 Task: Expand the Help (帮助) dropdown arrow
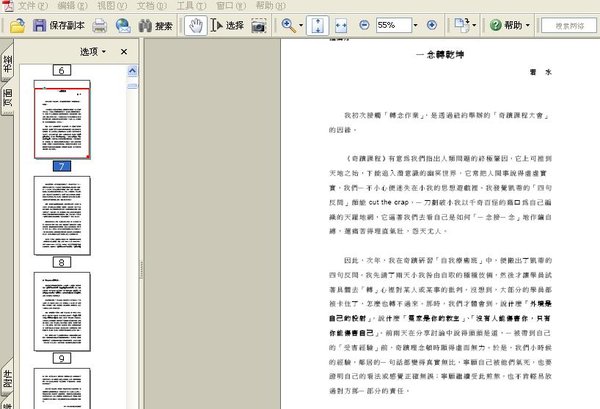[x=528, y=25]
